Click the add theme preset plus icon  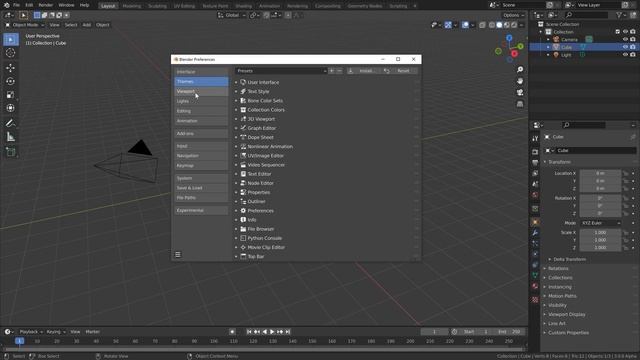[x=332, y=71]
